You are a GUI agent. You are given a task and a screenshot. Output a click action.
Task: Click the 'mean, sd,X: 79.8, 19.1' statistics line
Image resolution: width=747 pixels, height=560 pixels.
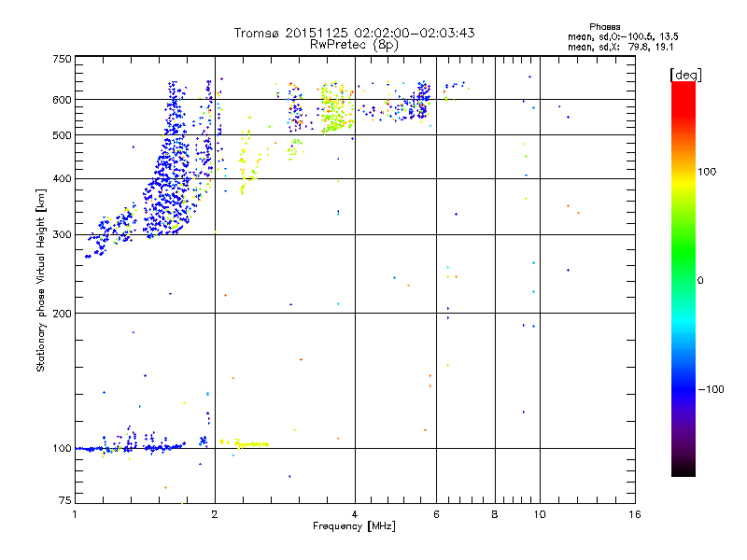620,47
